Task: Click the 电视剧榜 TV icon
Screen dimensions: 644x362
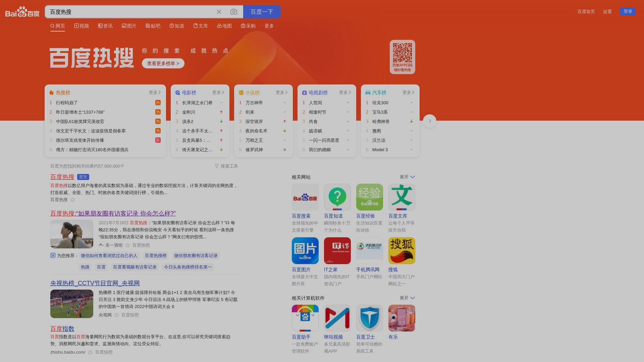Action: (x=305, y=93)
